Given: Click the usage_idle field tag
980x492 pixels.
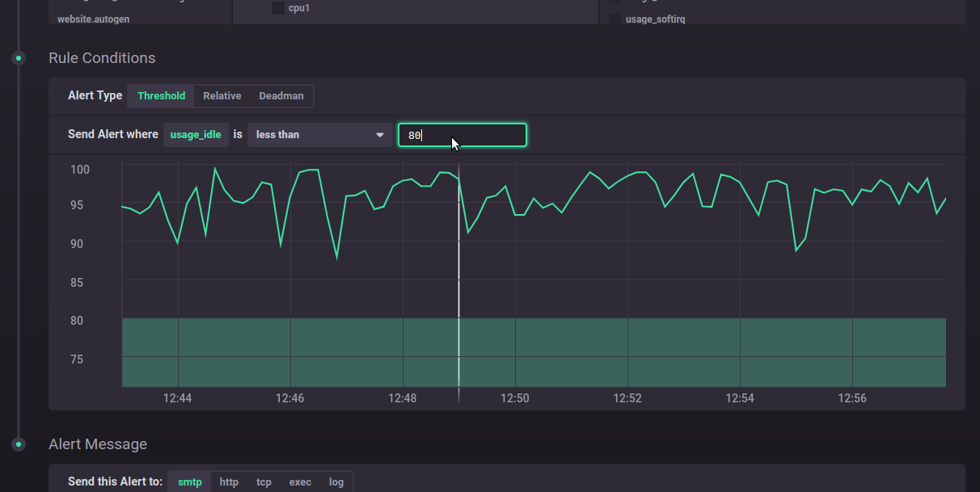Looking at the screenshot, I should (196, 135).
